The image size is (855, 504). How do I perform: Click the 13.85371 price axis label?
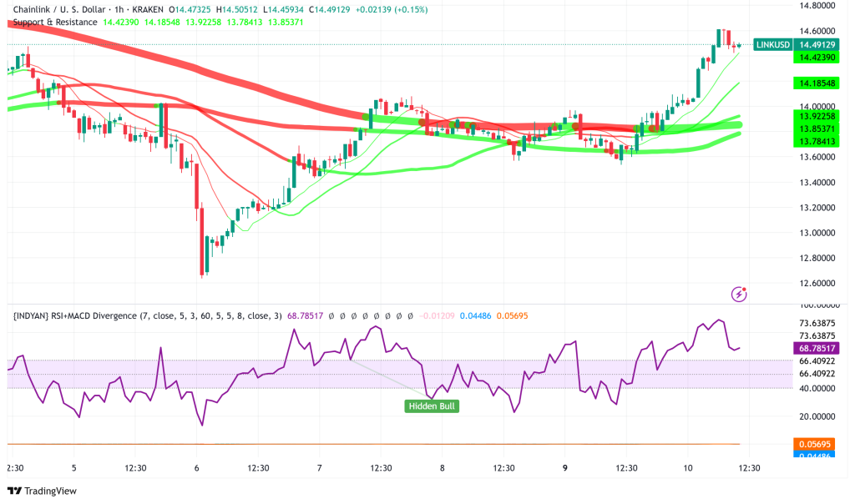[817, 129]
